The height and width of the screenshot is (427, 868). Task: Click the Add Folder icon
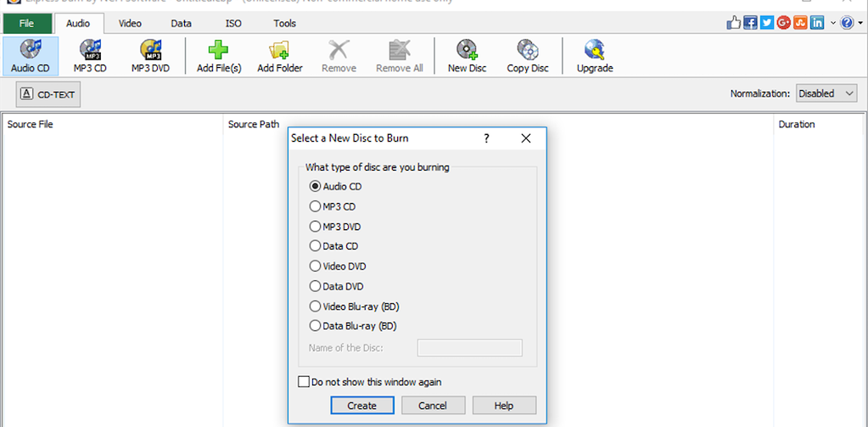280,56
